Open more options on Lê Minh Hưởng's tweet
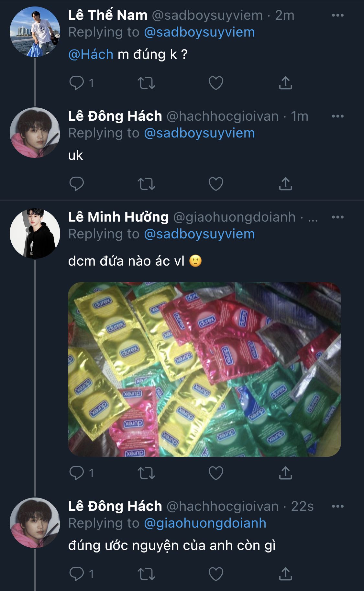 coord(337,217)
